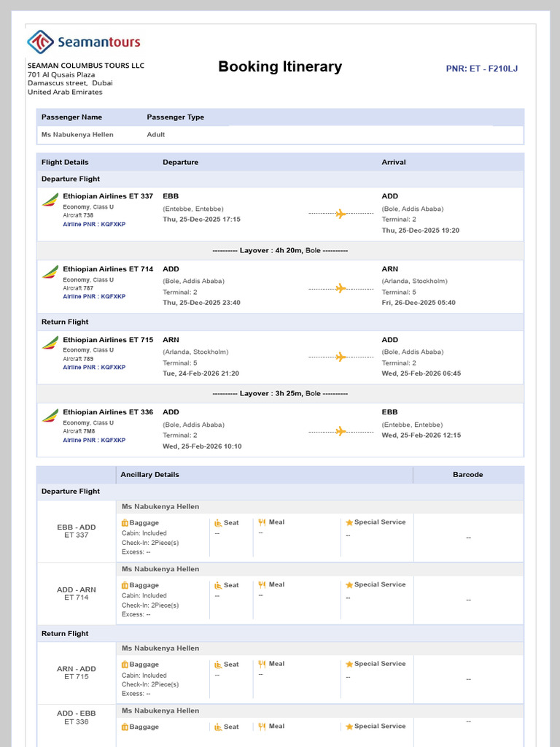Click Ethiopian Airlines logo for flight ET 714
Image resolution: width=560 pixels, height=747 pixels.
pyautogui.click(x=50, y=272)
